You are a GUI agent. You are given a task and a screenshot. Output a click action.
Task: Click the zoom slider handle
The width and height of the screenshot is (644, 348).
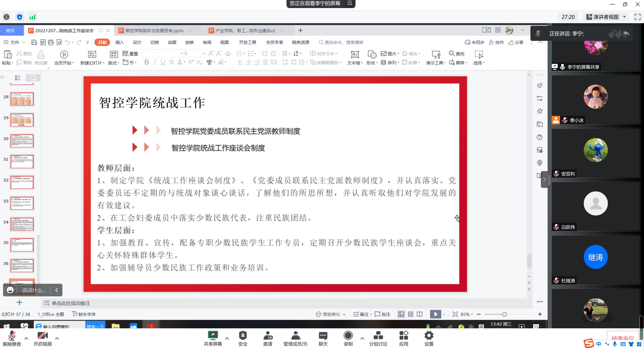(505, 315)
